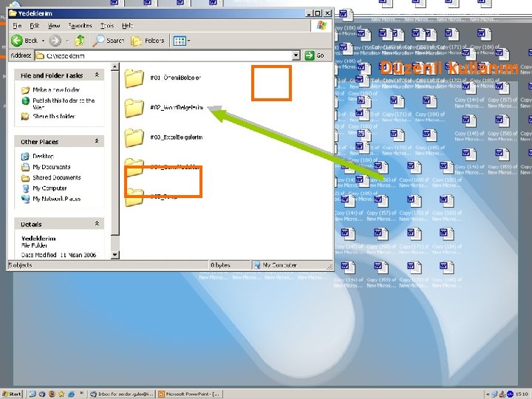Image resolution: width=532 pixels, height=399 pixels.
Task: Click the taskbar clock
Action: (522, 394)
